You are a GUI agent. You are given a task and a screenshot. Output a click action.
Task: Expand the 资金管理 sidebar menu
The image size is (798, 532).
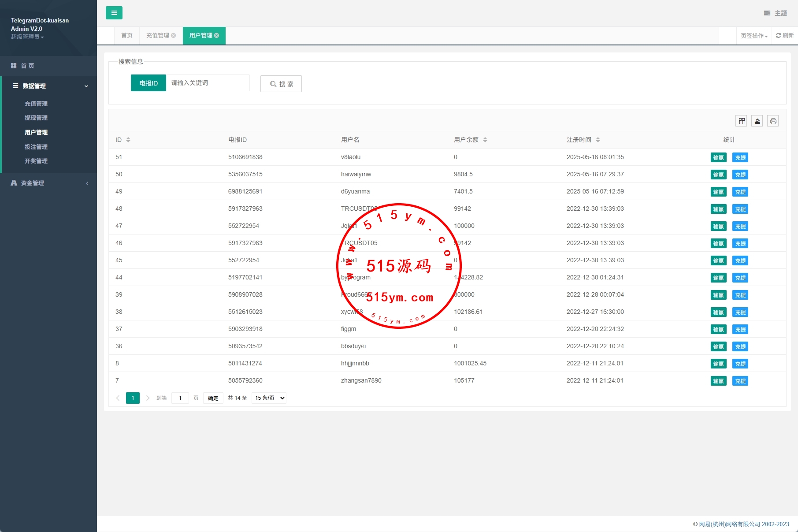tap(48, 183)
